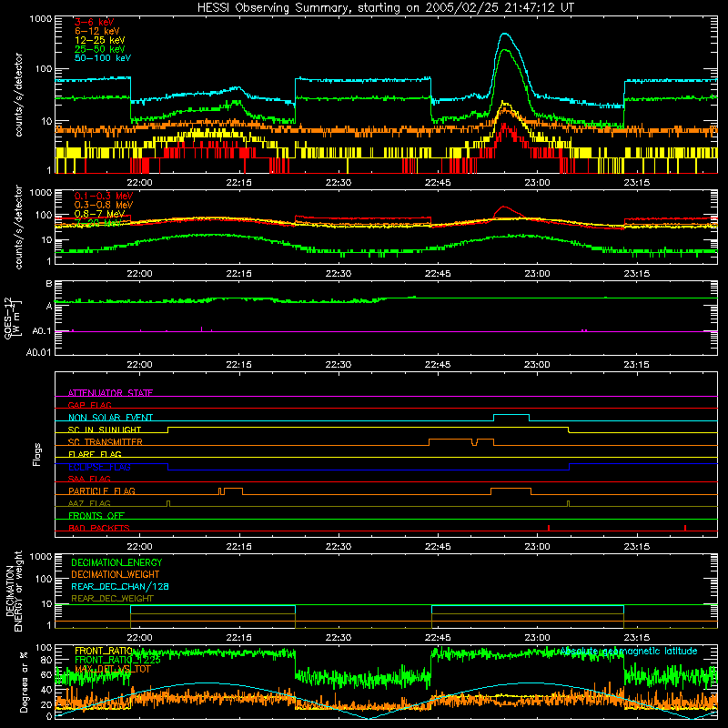This screenshot has height=728, width=728.
Task: Select the AAZ FLAG label
Action: [89, 503]
